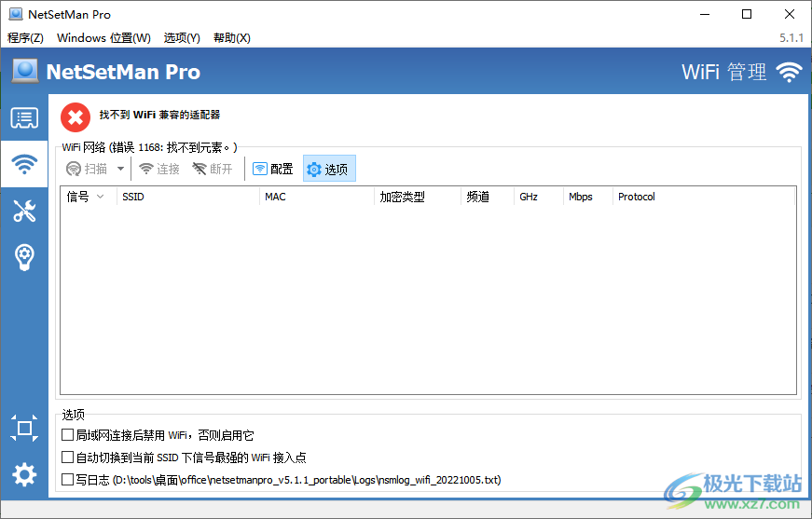
Task: Click the WiFi 管理 header icon
Action: click(789, 72)
